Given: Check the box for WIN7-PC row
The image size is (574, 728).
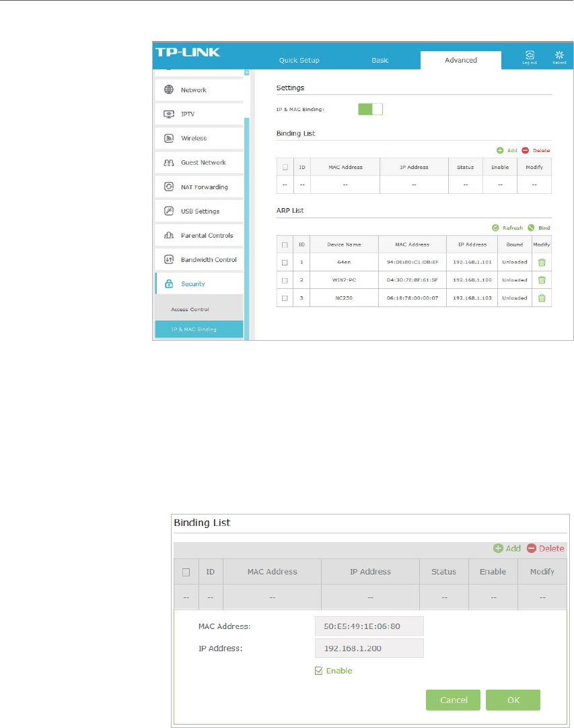Looking at the screenshot, I should tap(285, 280).
